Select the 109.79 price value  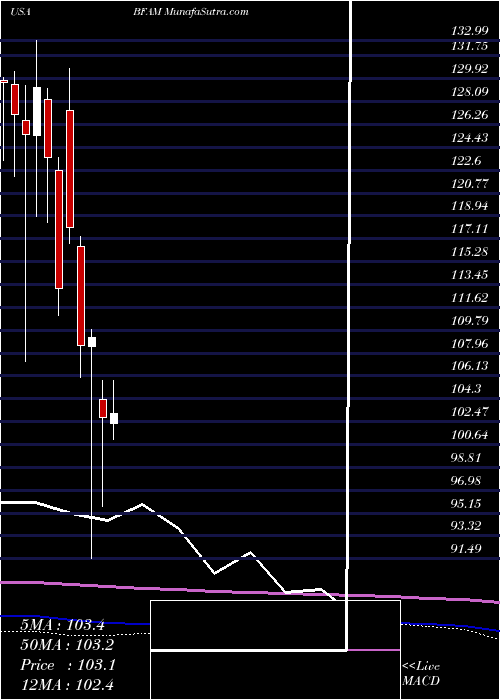tap(470, 321)
